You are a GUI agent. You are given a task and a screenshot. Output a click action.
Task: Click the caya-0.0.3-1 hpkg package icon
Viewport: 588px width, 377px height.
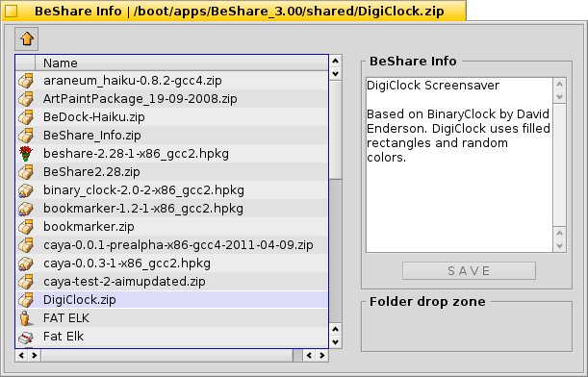pos(26,264)
